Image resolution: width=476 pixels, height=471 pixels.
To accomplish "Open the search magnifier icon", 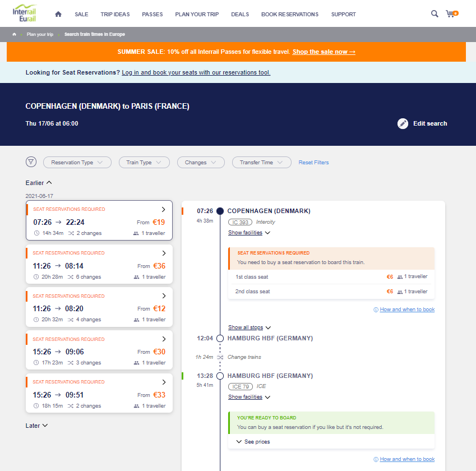I will (435, 14).
